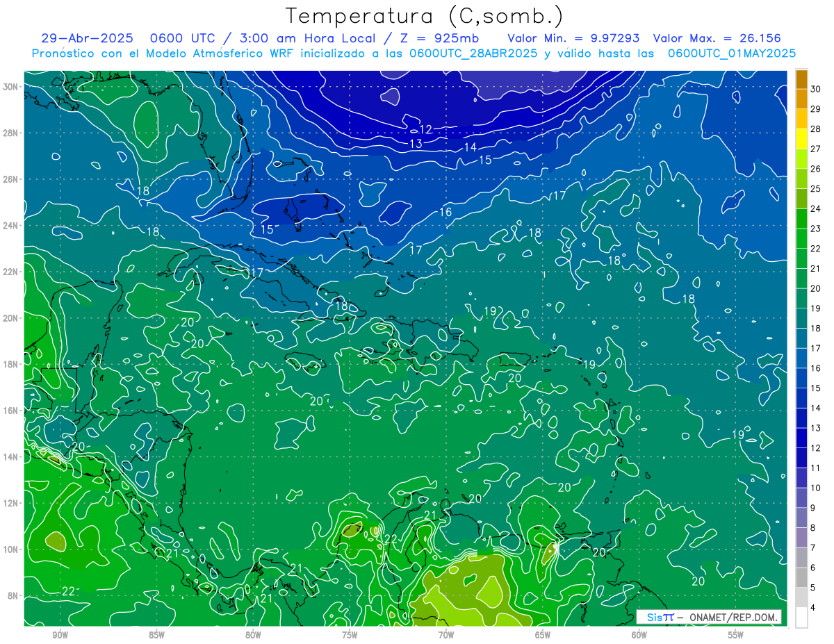Click the yellow legend swatch between 27 and 28
Viewport: 834px width, 644px height.
pyautogui.click(x=801, y=138)
